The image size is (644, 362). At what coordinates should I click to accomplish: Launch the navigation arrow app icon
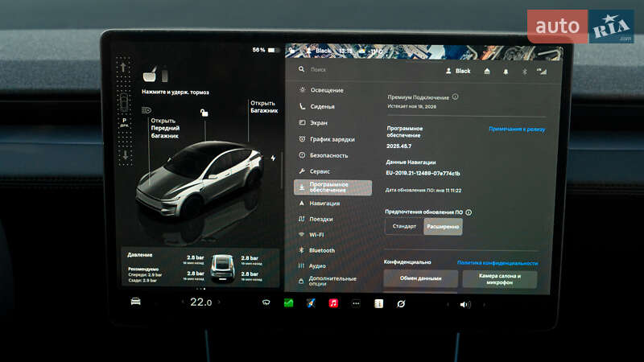311,303
